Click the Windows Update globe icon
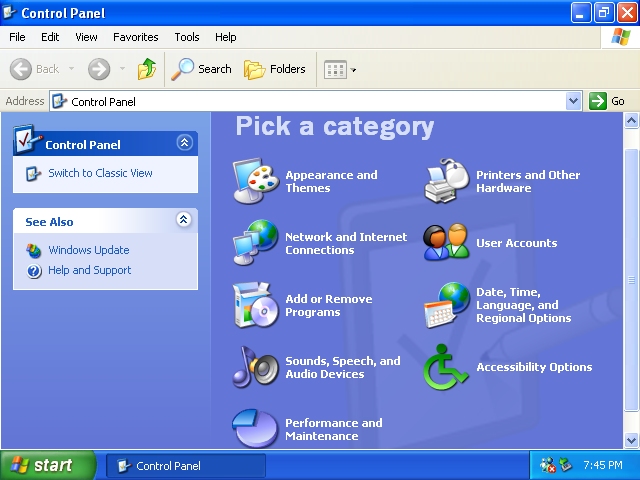 pyautogui.click(x=33, y=250)
